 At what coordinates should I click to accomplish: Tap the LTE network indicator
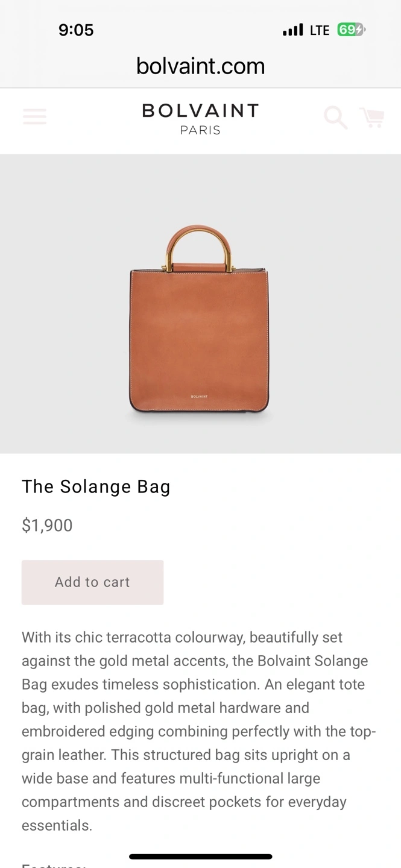click(320, 30)
